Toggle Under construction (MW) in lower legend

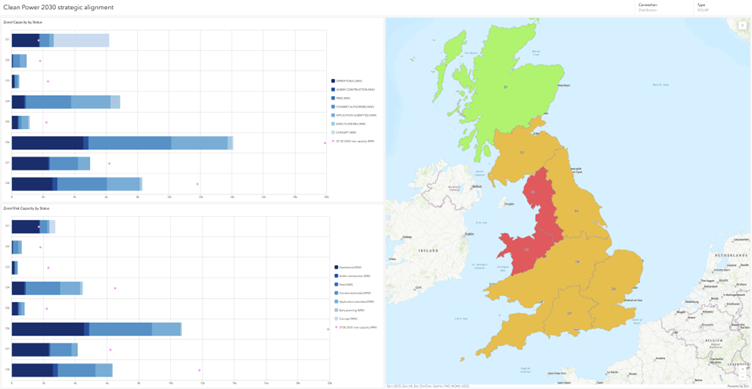coord(353,276)
